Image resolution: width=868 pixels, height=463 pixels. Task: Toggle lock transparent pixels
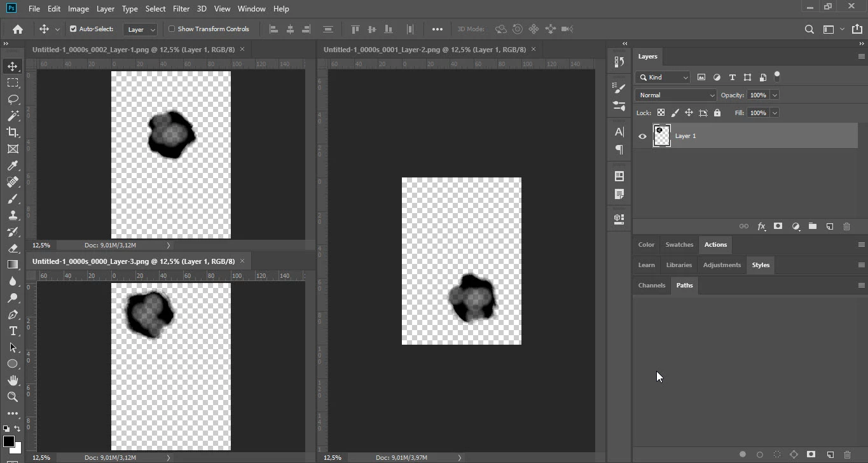point(661,113)
